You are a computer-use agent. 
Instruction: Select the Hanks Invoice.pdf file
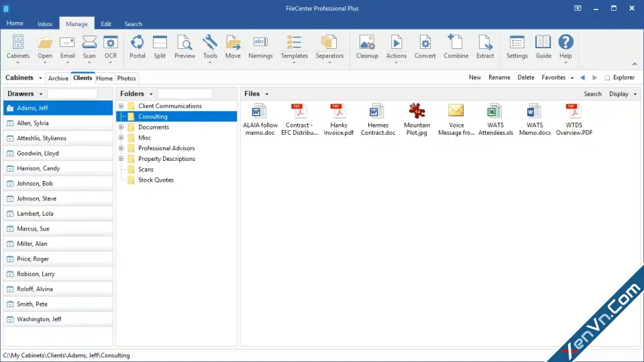[338, 119]
